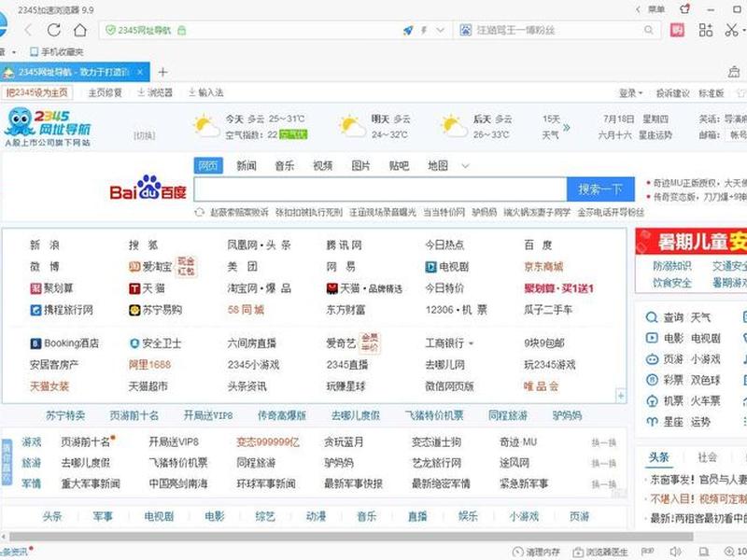The image size is (747, 560).
Task: Click the 暑期儿童安全 banner
Action: (691, 242)
